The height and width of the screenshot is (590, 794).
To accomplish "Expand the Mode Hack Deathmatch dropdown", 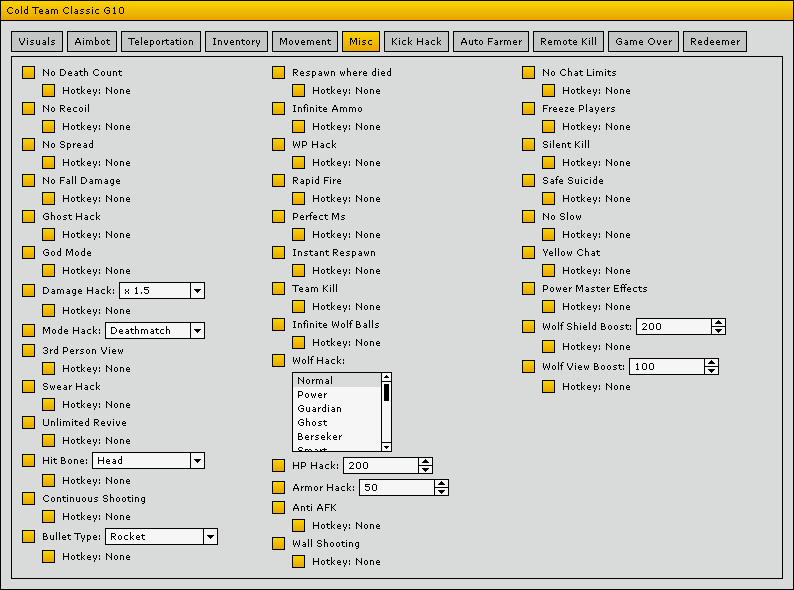I will (197, 331).
